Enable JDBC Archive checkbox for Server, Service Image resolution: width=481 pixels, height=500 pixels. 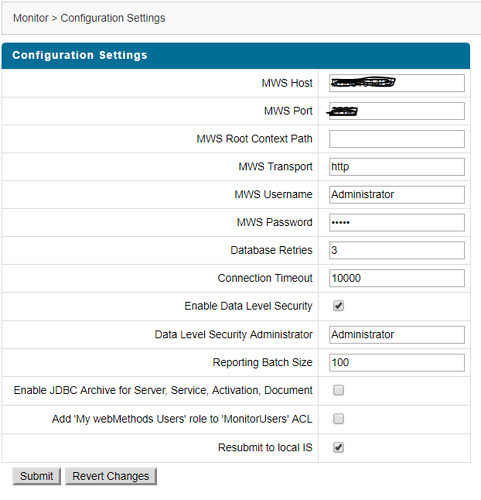tap(338, 390)
